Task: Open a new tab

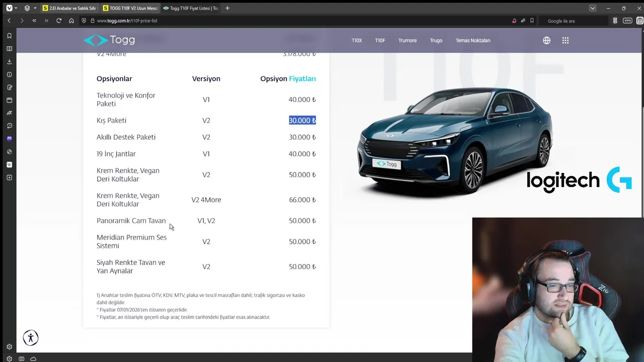Action: [227, 8]
